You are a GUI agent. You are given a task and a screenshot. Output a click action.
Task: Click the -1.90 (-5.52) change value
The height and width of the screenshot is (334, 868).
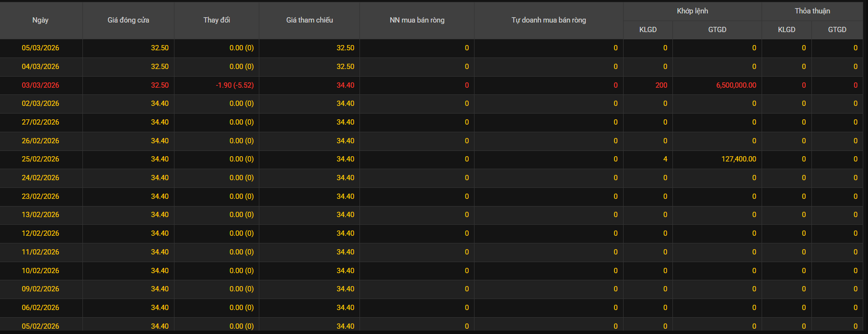[234, 85]
